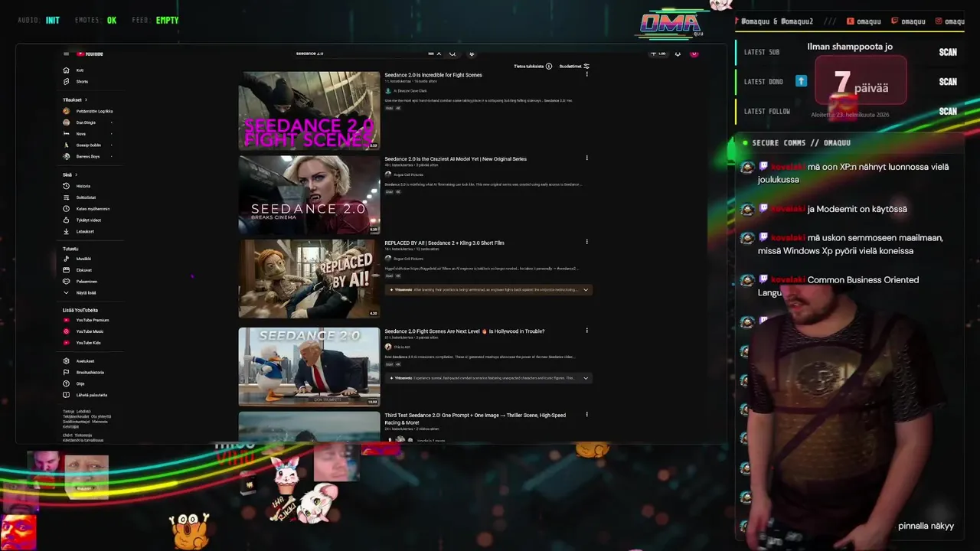Click LATEST SUB SCAN label
This screenshot has height=551, width=980.
(x=948, y=52)
